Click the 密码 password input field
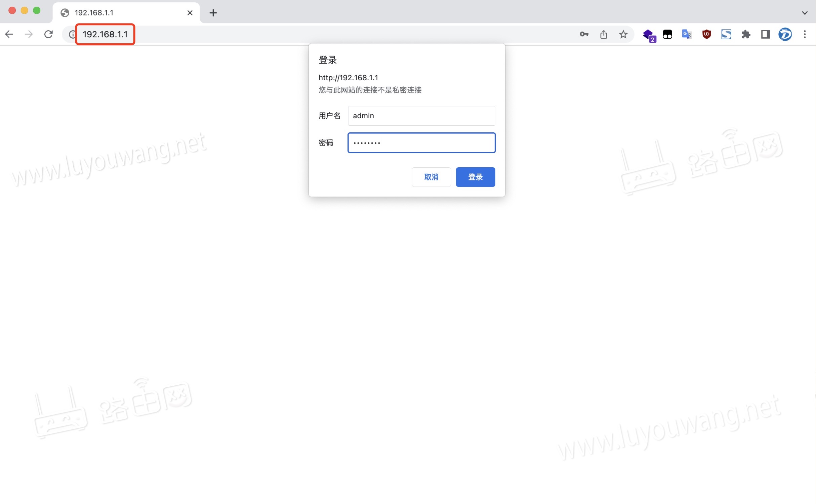The width and height of the screenshot is (816, 504). point(421,142)
